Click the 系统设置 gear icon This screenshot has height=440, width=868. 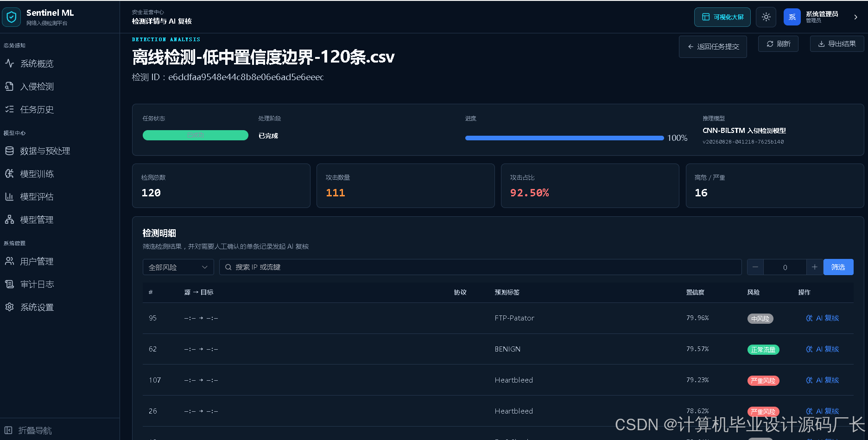coord(9,307)
